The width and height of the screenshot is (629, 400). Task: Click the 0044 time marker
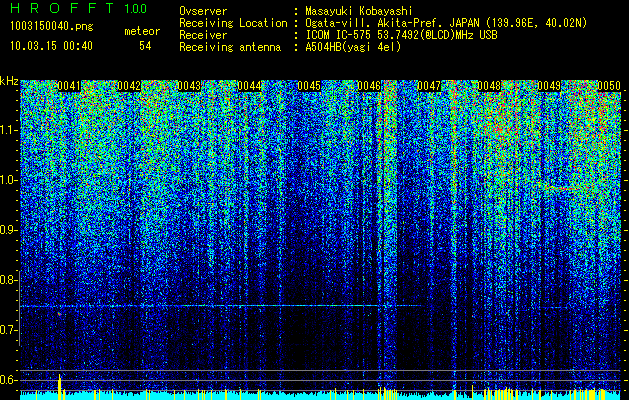point(249,86)
